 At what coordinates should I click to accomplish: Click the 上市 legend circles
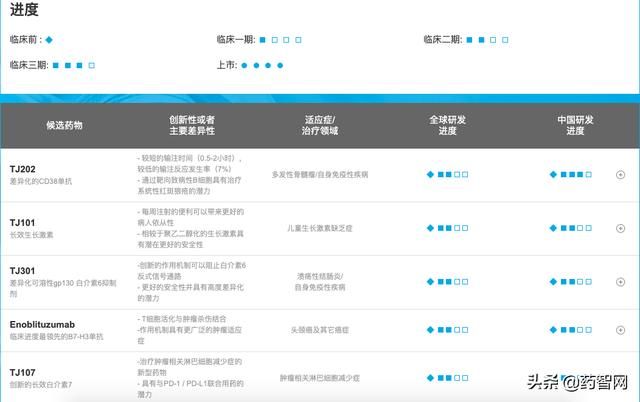click(x=262, y=65)
